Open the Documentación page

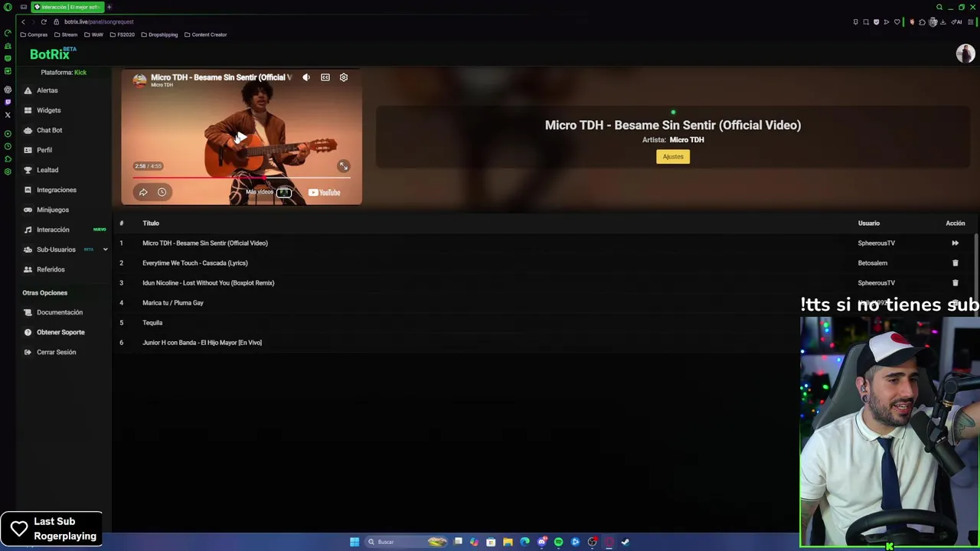(60, 312)
